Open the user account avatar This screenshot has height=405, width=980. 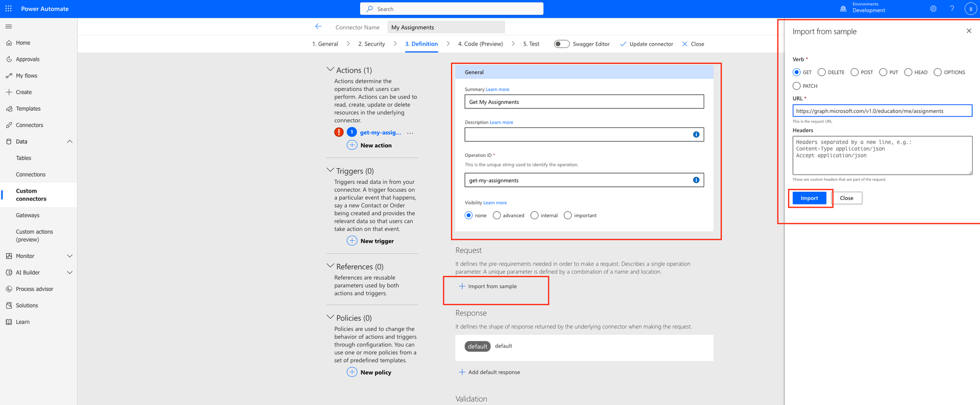click(x=971, y=9)
